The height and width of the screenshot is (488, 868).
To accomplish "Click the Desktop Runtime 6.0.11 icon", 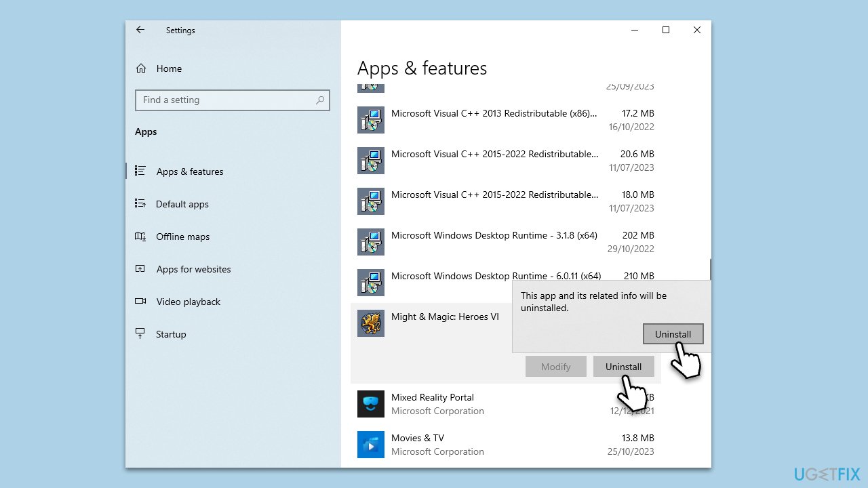I will (371, 283).
